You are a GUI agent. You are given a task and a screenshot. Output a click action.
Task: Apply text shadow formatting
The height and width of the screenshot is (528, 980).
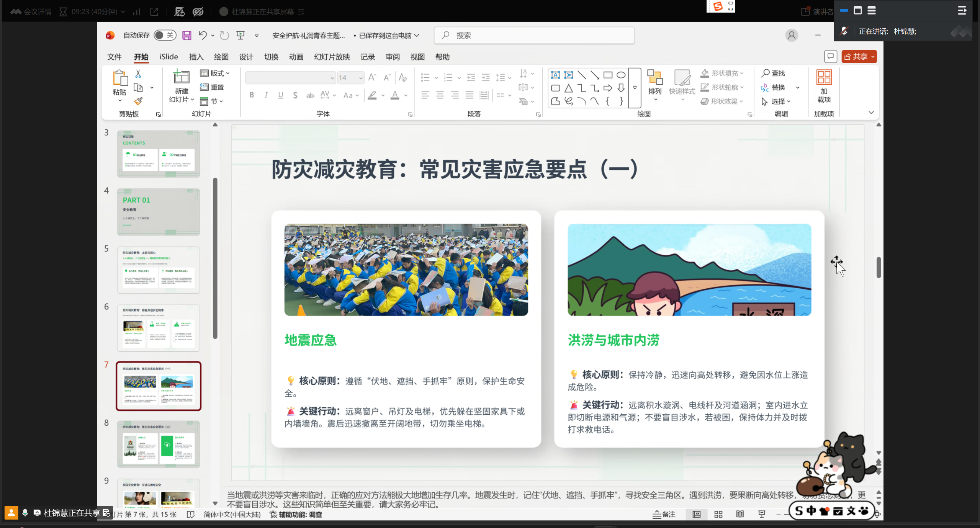295,95
